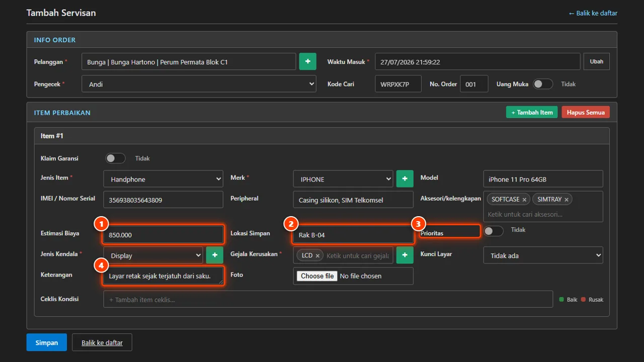Screen dimensions: 644x362
Task: Remove the LCD symptom tag
Action: coord(317,256)
